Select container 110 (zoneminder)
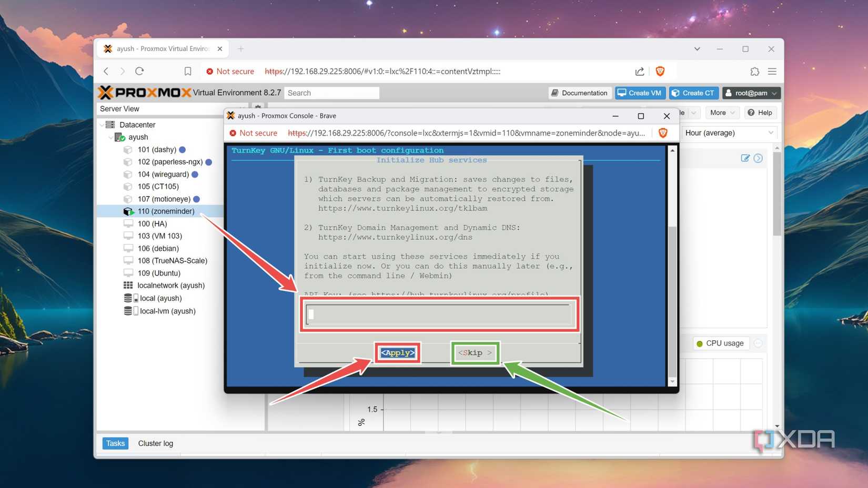 166,211
